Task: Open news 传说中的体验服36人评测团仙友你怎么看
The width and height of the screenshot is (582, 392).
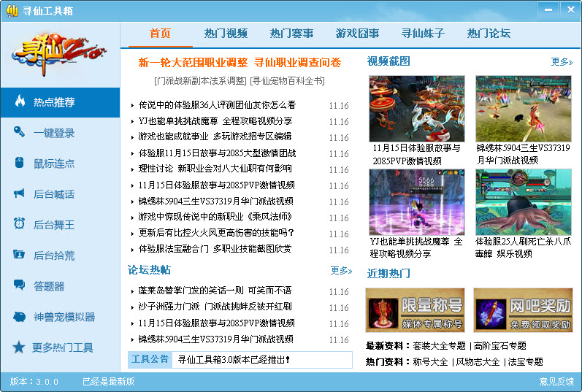Action: click(217, 105)
